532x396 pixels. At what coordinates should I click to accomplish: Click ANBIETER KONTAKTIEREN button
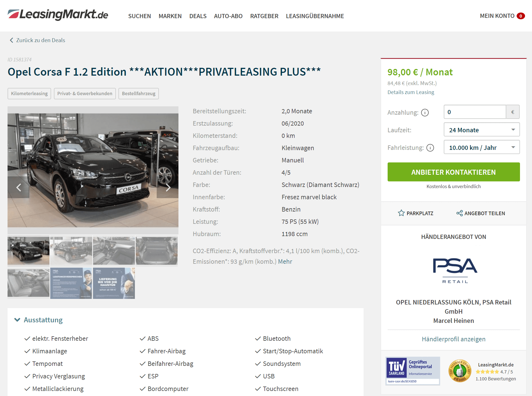(454, 172)
